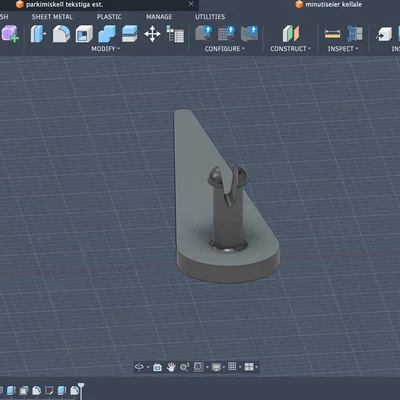The image size is (400, 400).
Task: Open the INSPECT dropdown menu
Action: pos(343,49)
